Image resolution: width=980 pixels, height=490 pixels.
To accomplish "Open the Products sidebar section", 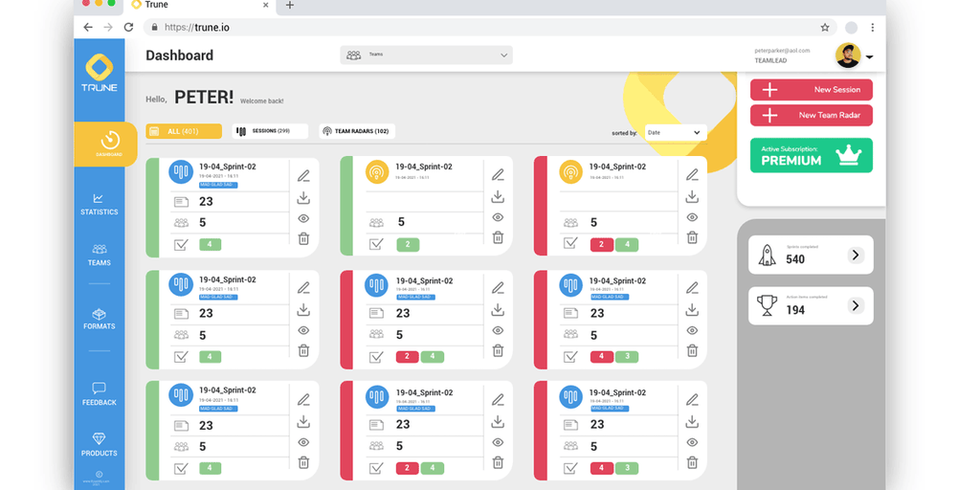I will [99, 445].
